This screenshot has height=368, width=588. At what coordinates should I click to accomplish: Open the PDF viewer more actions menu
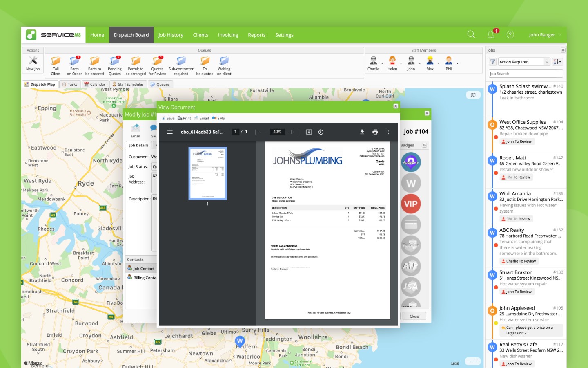(388, 132)
